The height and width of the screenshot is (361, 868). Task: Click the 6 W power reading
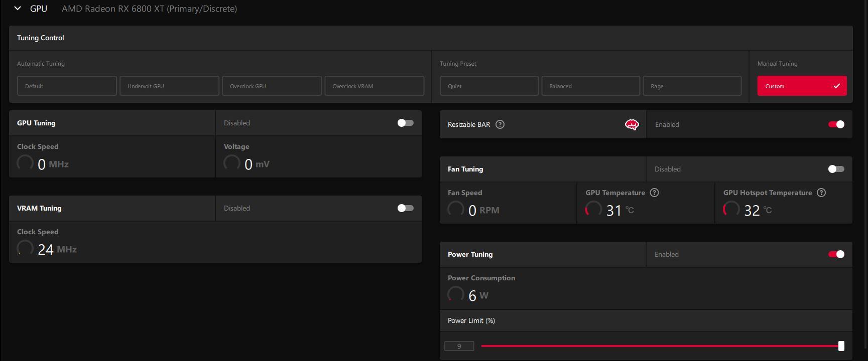[478, 295]
